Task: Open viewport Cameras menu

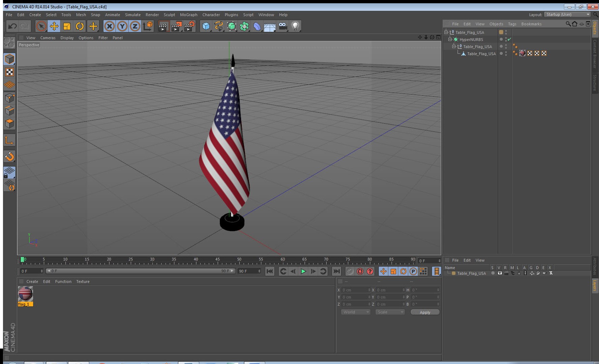Action: coord(48,38)
